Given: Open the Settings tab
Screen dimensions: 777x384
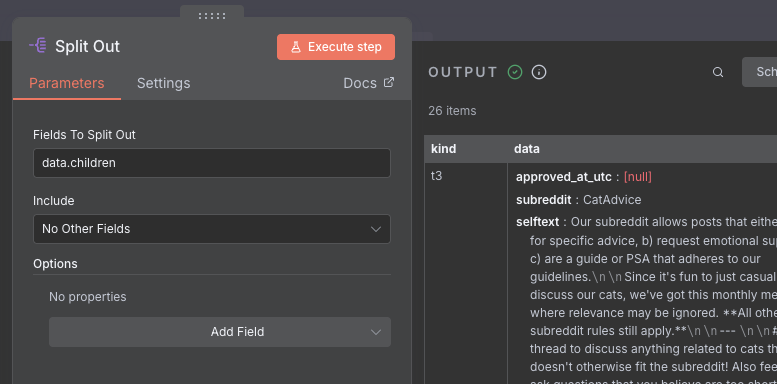Looking at the screenshot, I should pyautogui.click(x=164, y=83).
